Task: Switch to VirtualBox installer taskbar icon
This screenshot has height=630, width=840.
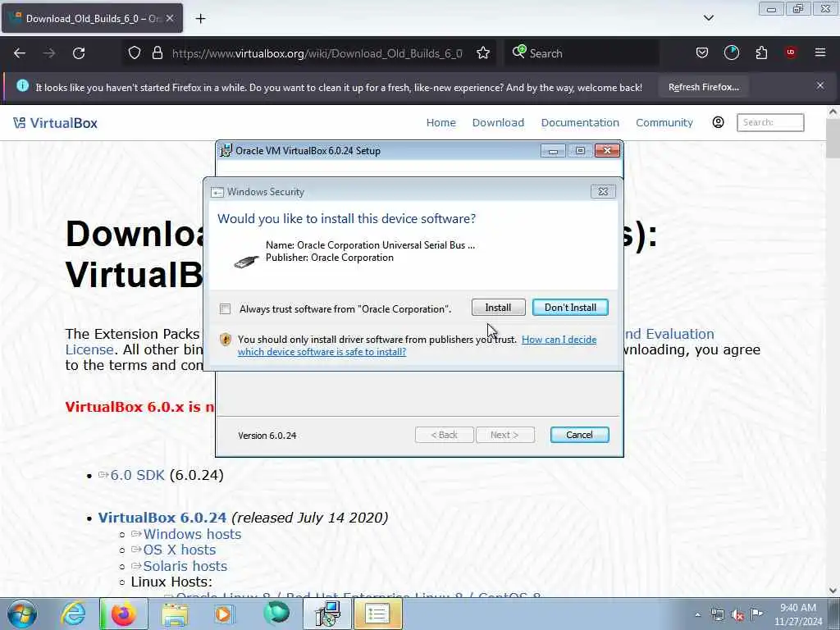Action: (327, 614)
